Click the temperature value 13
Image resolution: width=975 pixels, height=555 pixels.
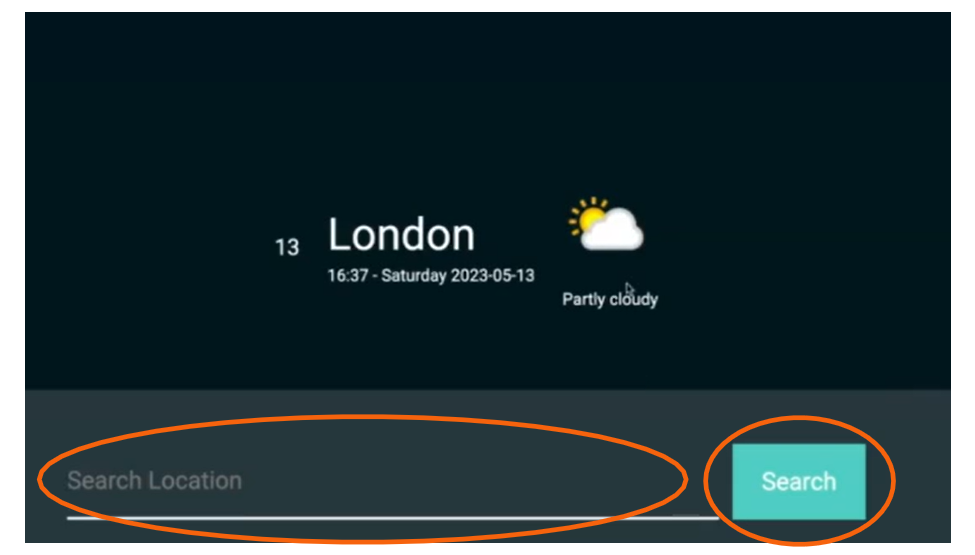click(x=287, y=247)
